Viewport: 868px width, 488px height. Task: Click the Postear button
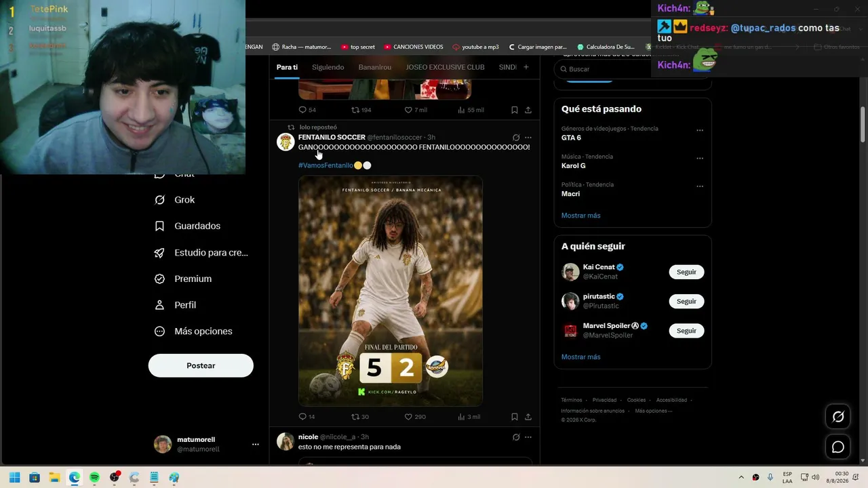[x=201, y=365]
